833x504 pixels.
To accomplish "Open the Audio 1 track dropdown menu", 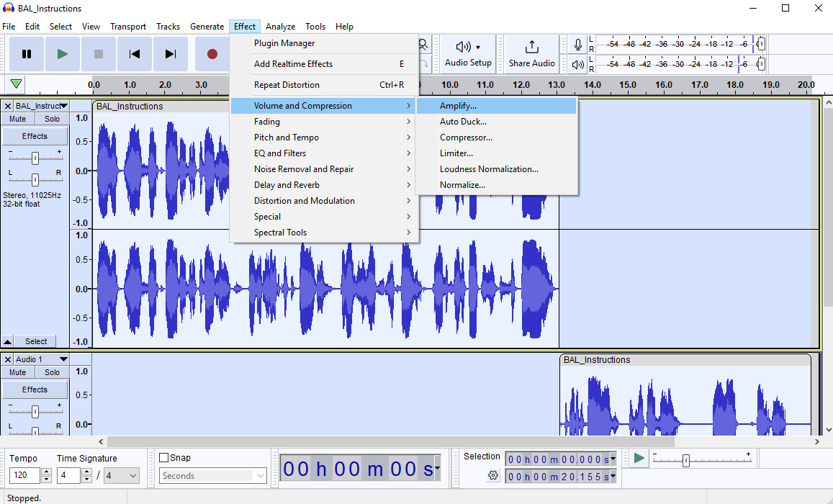I will (63, 359).
